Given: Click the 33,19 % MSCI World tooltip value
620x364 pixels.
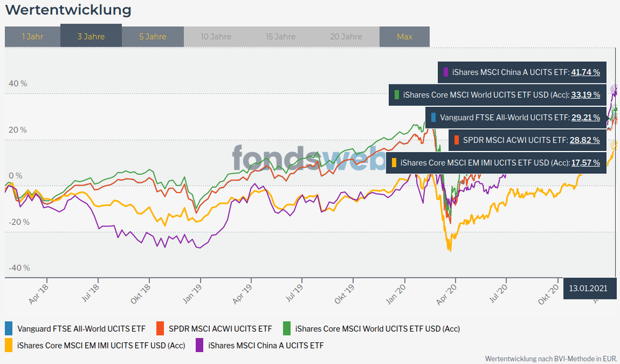Looking at the screenshot, I should pos(585,95).
